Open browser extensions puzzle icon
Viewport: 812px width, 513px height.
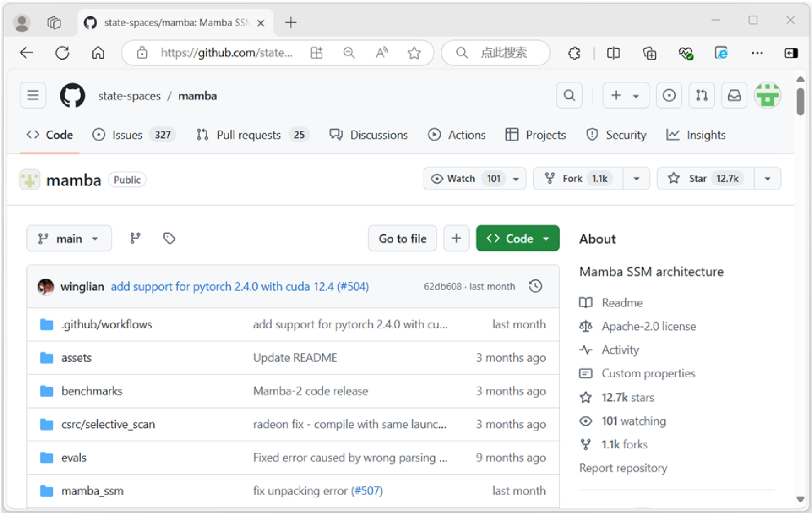(574, 52)
